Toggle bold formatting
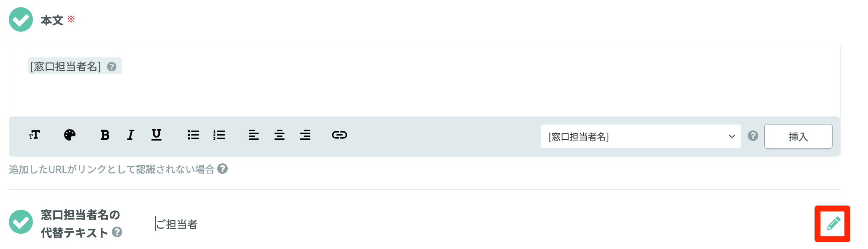The image size is (868, 249). [105, 135]
